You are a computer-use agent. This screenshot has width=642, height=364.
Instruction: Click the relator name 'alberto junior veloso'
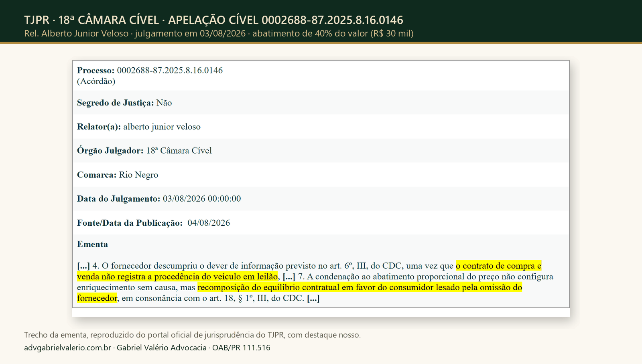pyautogui.click(x=162, y=127)
